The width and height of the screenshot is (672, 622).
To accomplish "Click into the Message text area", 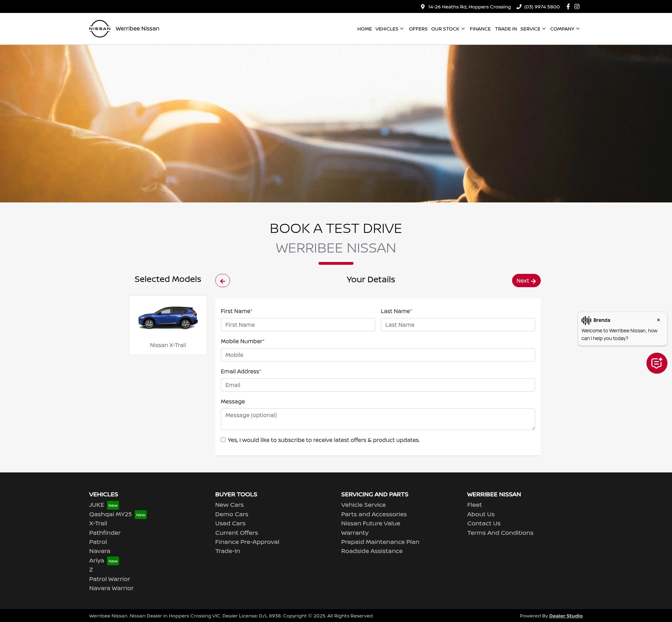I will click(378, 419).
